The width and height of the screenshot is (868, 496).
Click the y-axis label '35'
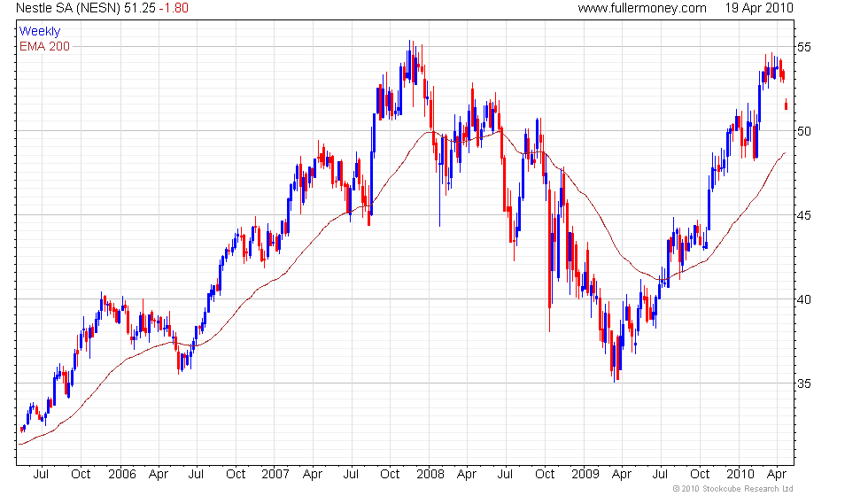[x=804, y=384]
